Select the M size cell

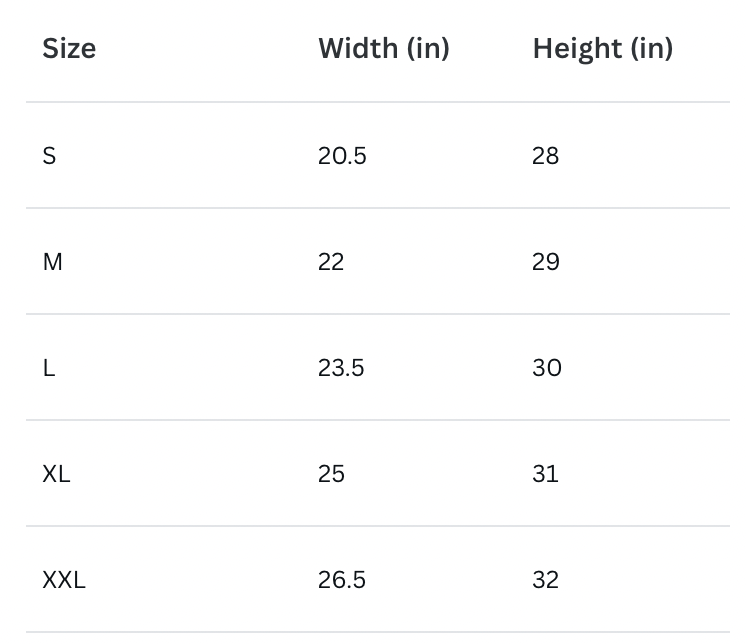coord(52,262)
